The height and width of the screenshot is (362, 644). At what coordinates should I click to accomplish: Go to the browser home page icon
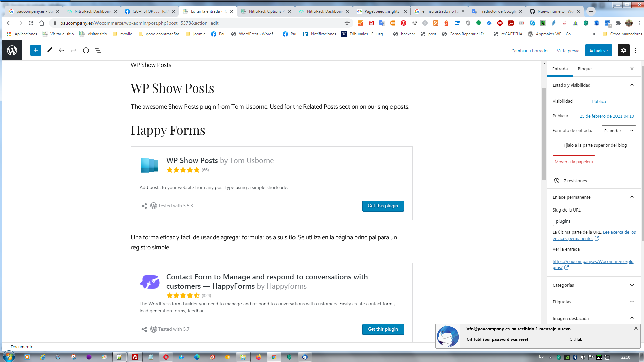tap(42, 23)
